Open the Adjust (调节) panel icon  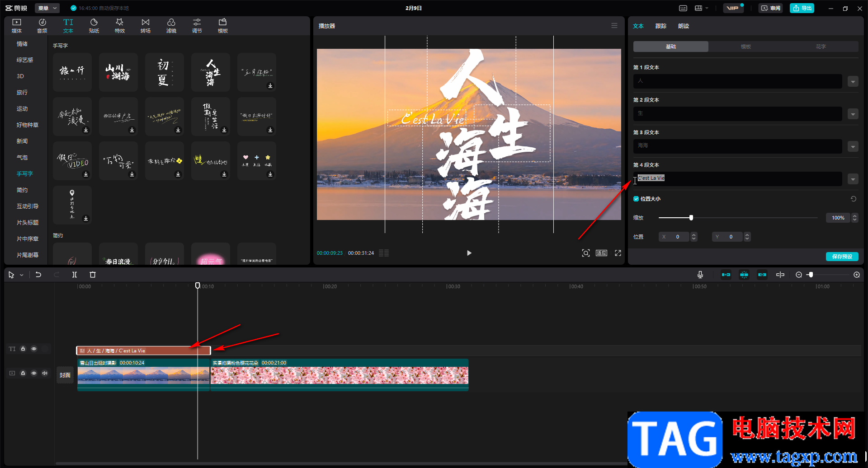[197, 26]
